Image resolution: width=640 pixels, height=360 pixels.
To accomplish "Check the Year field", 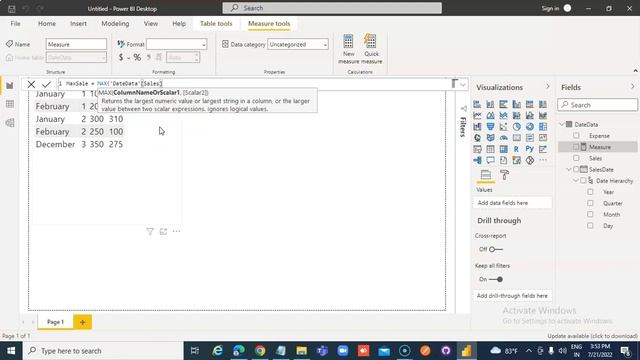I will tap(590, 191).
